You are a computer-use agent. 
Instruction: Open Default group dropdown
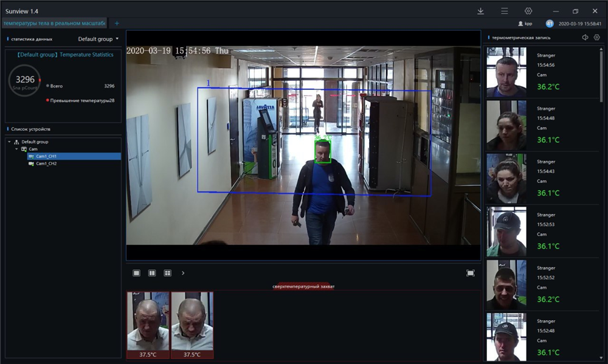(98, 39)
